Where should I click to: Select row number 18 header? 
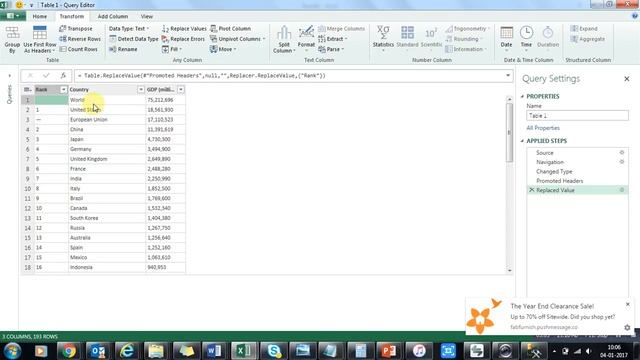pos(27,267)
